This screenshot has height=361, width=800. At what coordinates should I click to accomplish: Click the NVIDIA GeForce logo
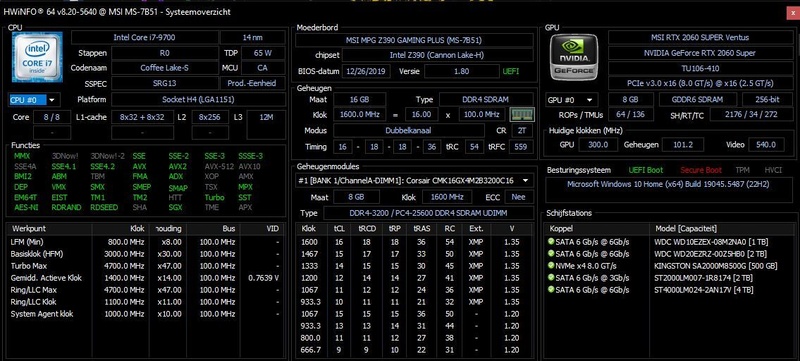point(574,57)
